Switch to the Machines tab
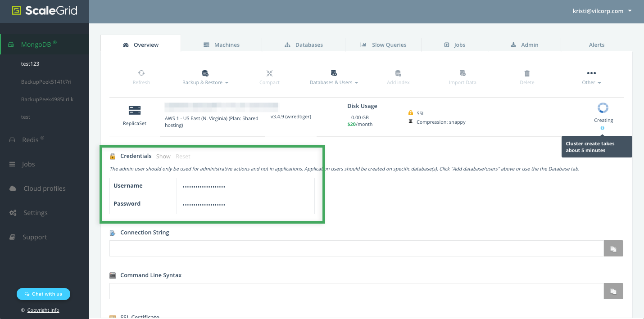Image resolution: width=644 pixels, height=319 pixels. [221, 45]
